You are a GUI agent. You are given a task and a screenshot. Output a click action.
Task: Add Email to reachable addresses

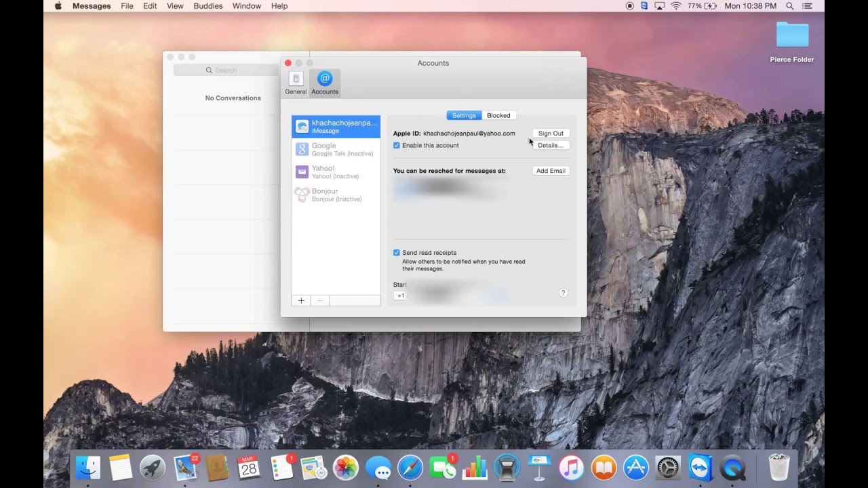(551, 171)
